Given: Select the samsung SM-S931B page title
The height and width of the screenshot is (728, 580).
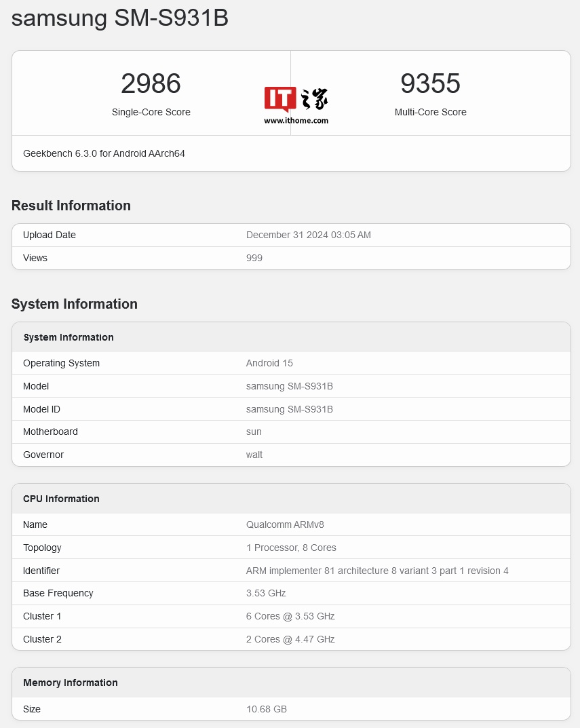Looking at the screenshot, I should (120, 18).
